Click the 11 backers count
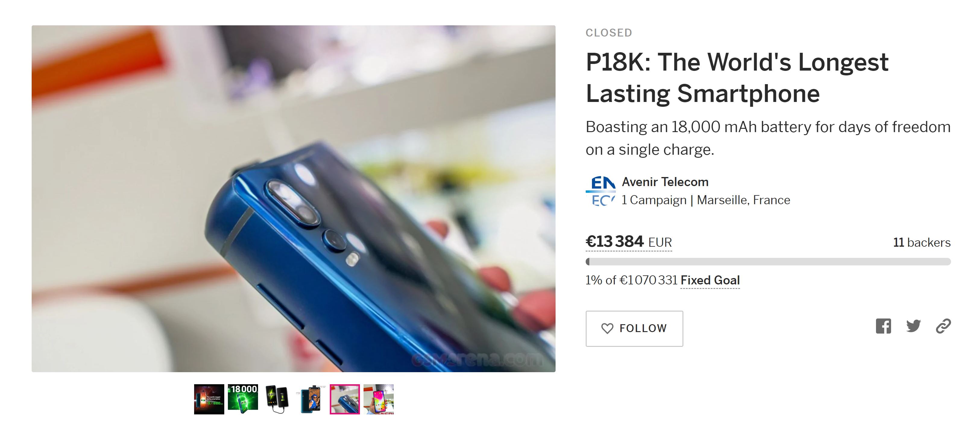The image size is (980, 434). pyautogui.click(x=922, y=242)
